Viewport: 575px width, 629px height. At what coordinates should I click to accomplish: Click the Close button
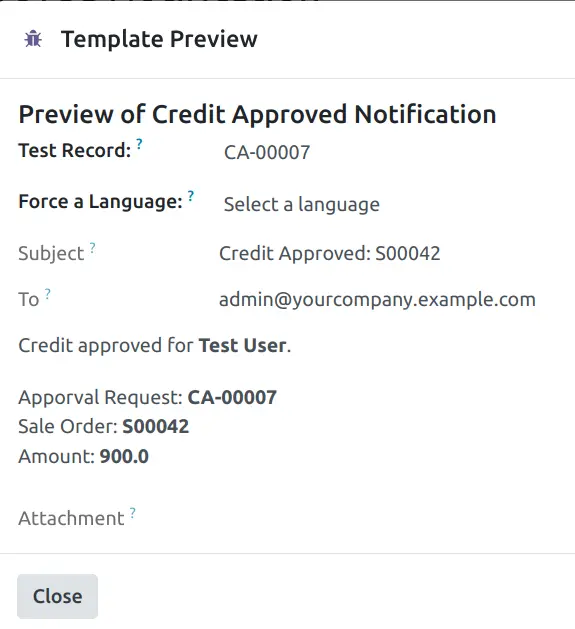57,596
